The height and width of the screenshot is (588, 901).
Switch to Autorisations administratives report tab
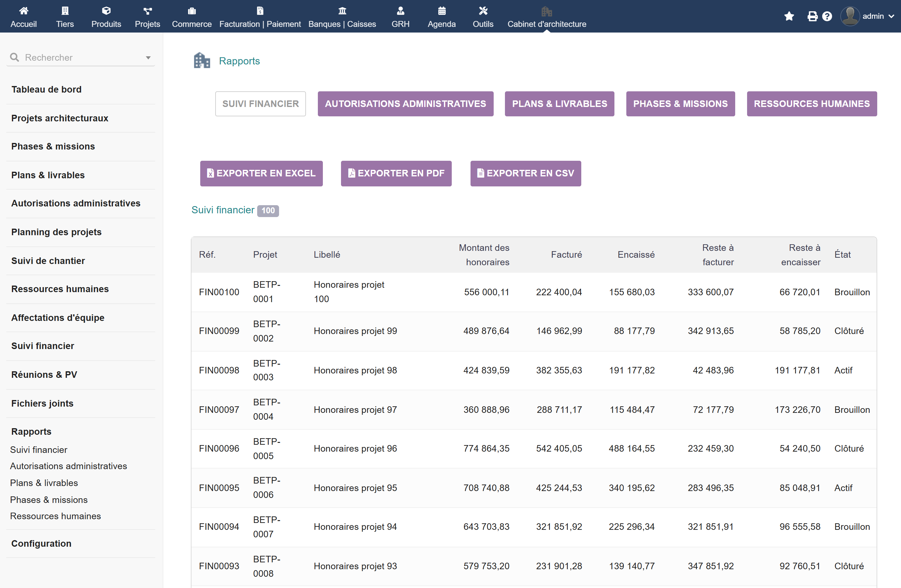point(405,104)
